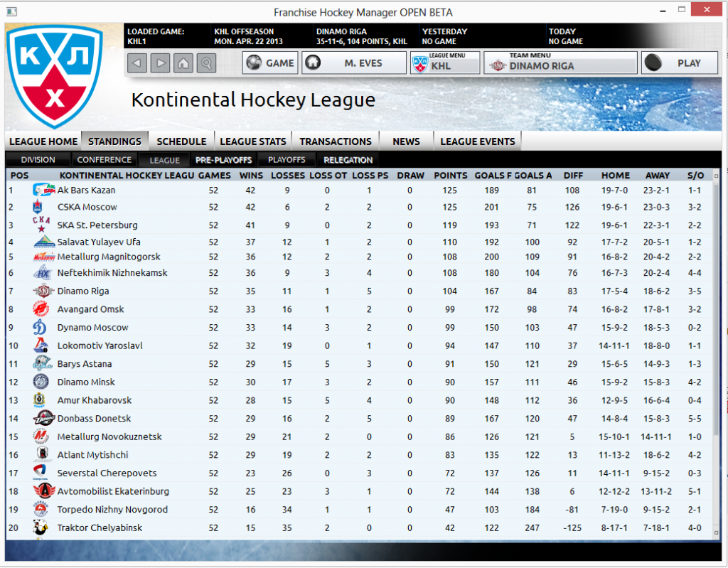Click the Avangard Omsk logo
Image resolution: width=728 pixels, height=568 pixels.
tap(41, 309)
